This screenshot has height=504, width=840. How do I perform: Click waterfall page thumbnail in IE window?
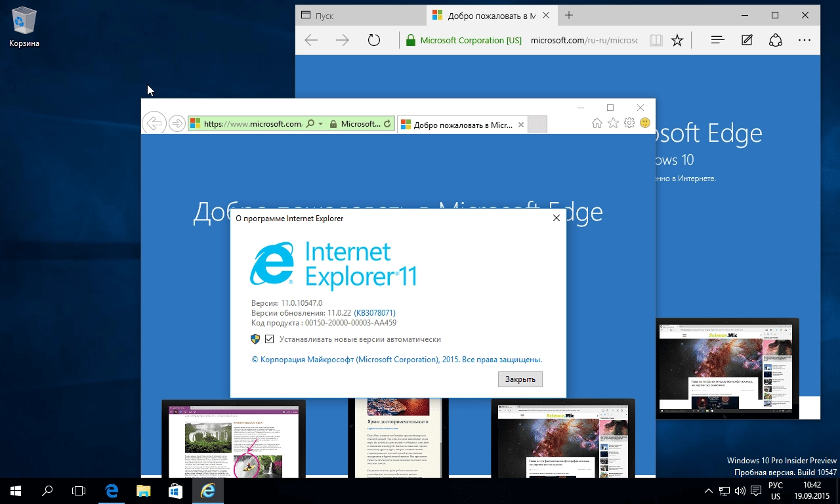(x=234, y=438)
